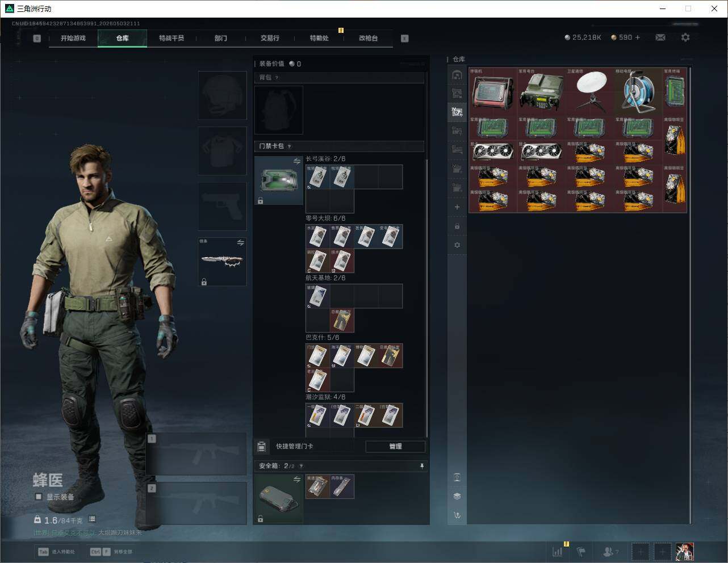
Task: Switch to the 改枪台 tab
Action: (368, 38)
